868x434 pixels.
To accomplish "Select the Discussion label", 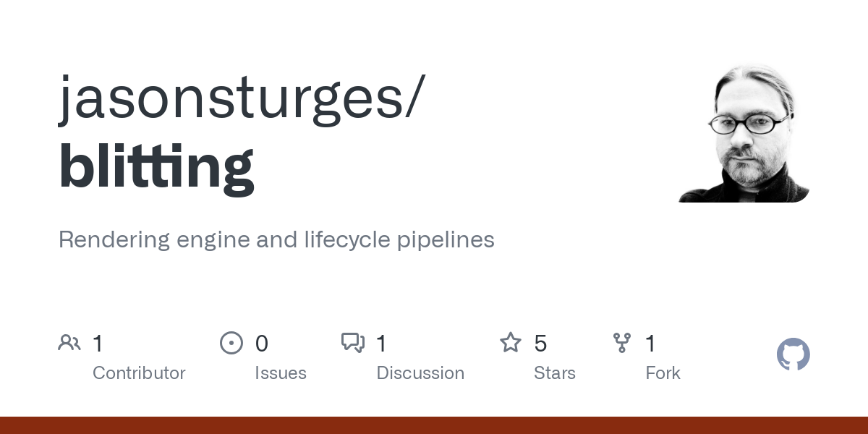I will (x=420, y=373).
